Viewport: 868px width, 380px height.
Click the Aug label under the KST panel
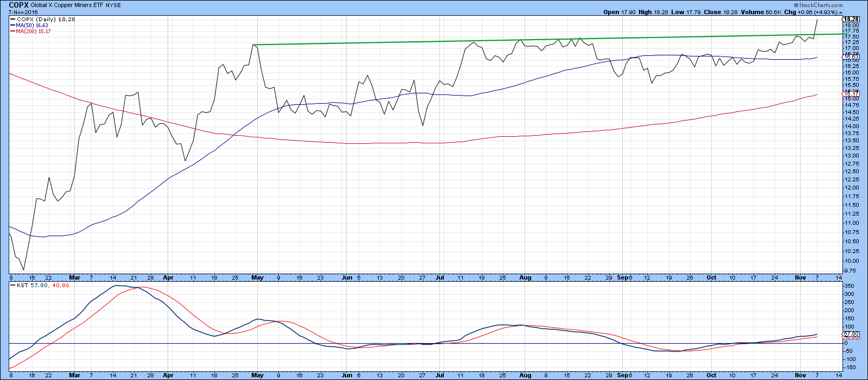pyautogui.click(x=525, y=375)
